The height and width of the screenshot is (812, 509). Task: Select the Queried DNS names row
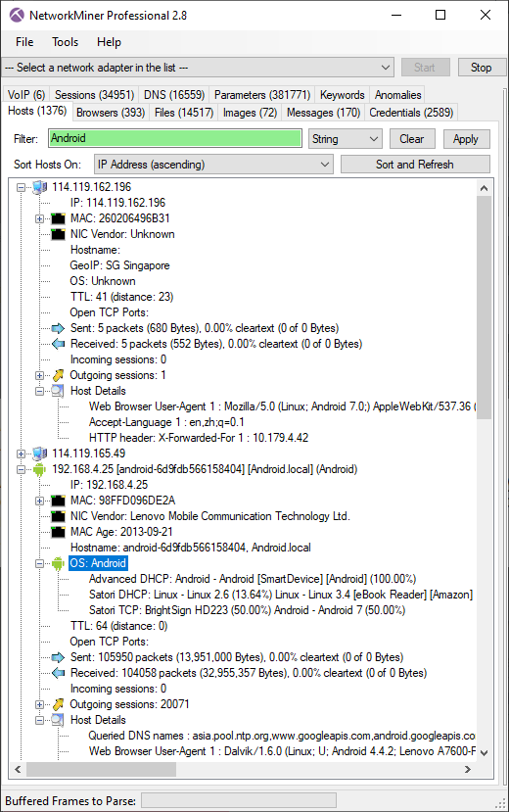click(281, 736)
